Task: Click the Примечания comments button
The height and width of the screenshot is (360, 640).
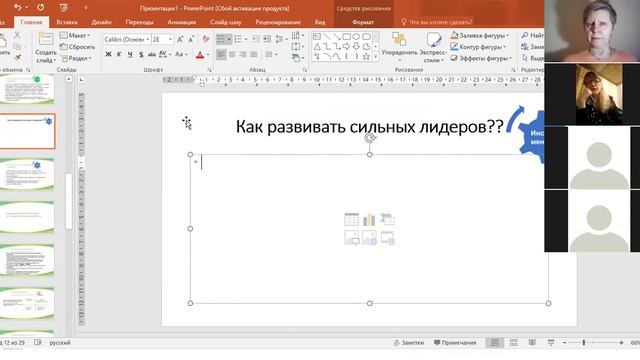Action: pos(455,343)
